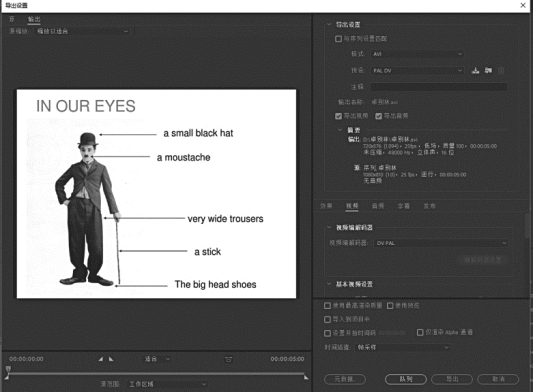This screenshot has width=533, height=392.
Task: Switch to the output (输出) preview tab
Action: pyautogui.click(x=34, y=19)
